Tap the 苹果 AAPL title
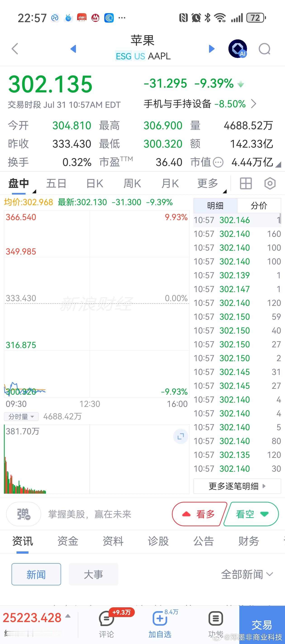Image resolution: width=285 pixels, height=644 pixels. coord(143,48)
